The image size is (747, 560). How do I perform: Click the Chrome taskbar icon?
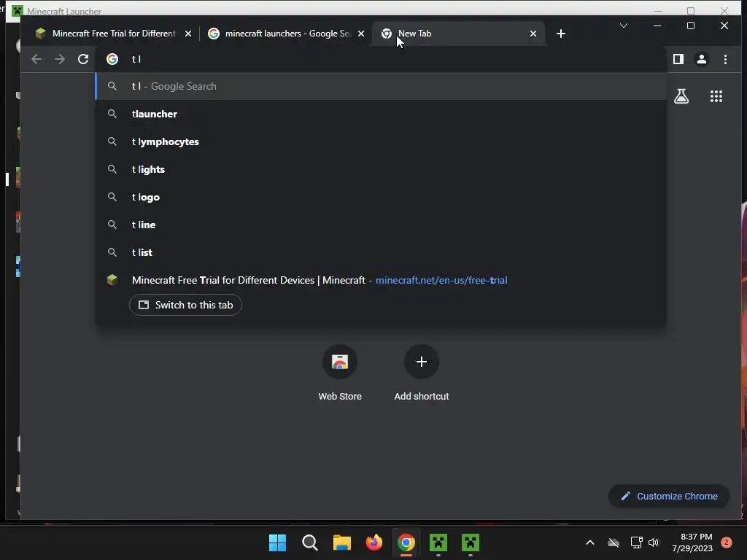click(x=406, y=542)
